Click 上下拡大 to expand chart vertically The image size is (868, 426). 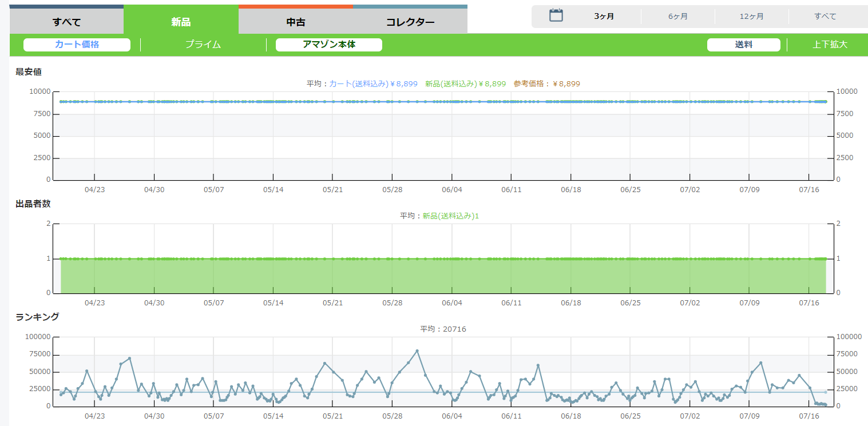[830, 45]
